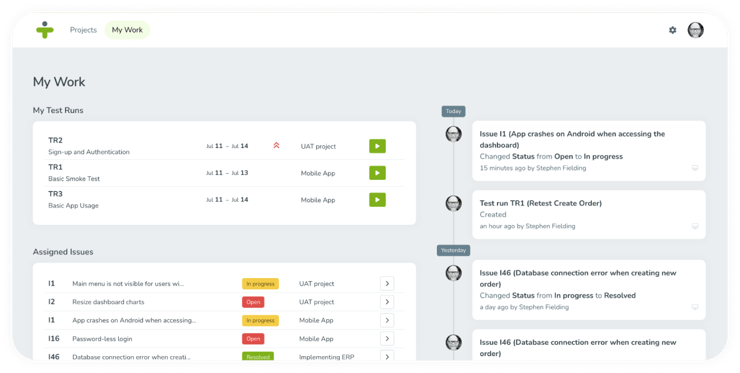Click 'a day ago by Stephen Fielding' text

click(x=524, y=307)
